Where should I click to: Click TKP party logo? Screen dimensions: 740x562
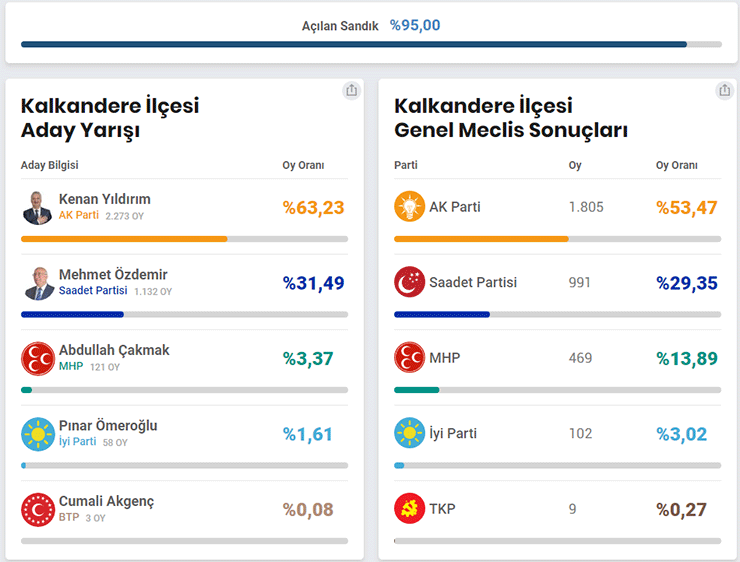click(410, 509)
